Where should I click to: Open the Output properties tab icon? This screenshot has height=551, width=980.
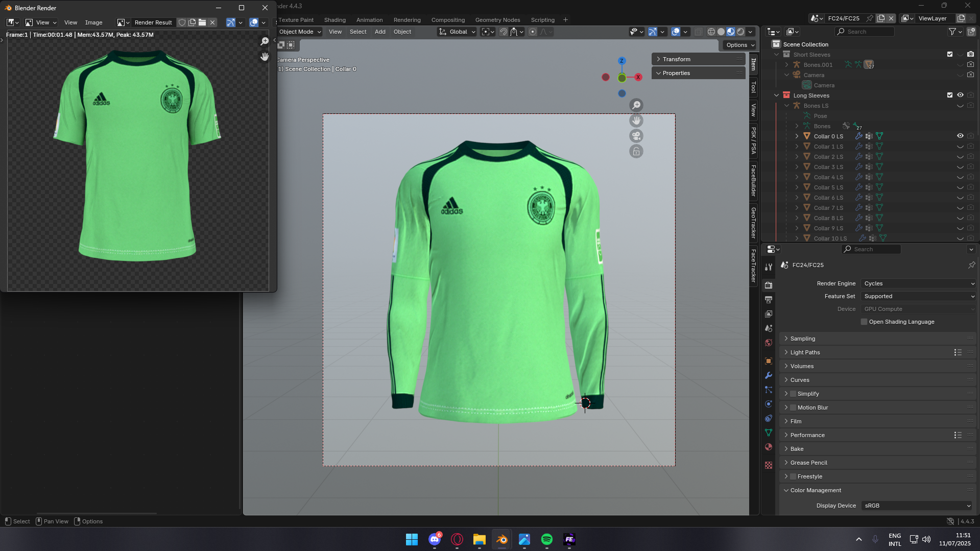click(769, 300)
